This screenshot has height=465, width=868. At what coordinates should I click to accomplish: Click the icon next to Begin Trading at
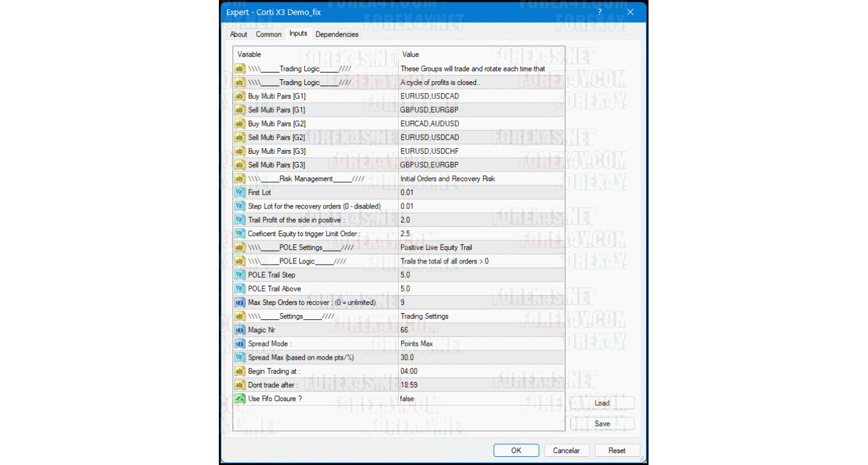239,371
